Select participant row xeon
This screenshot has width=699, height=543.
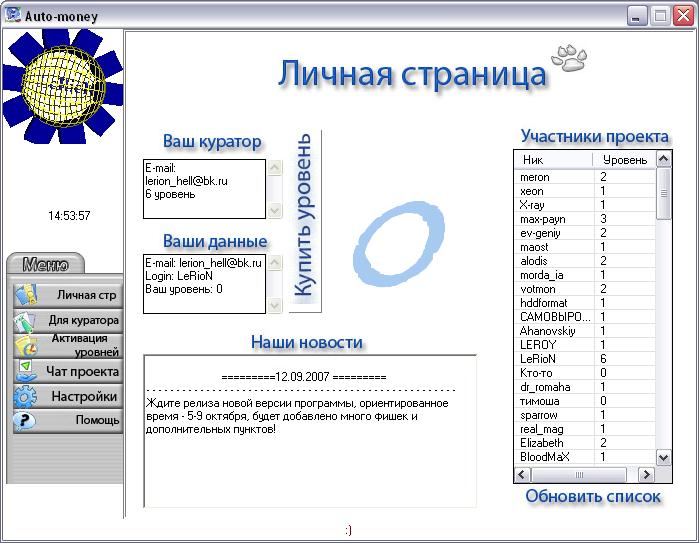pyautogui.click(x=585, y=191)
